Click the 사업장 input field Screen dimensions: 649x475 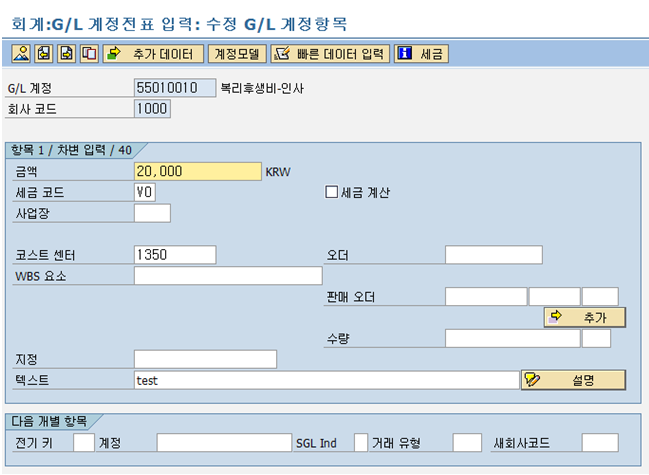pos(152,213)
